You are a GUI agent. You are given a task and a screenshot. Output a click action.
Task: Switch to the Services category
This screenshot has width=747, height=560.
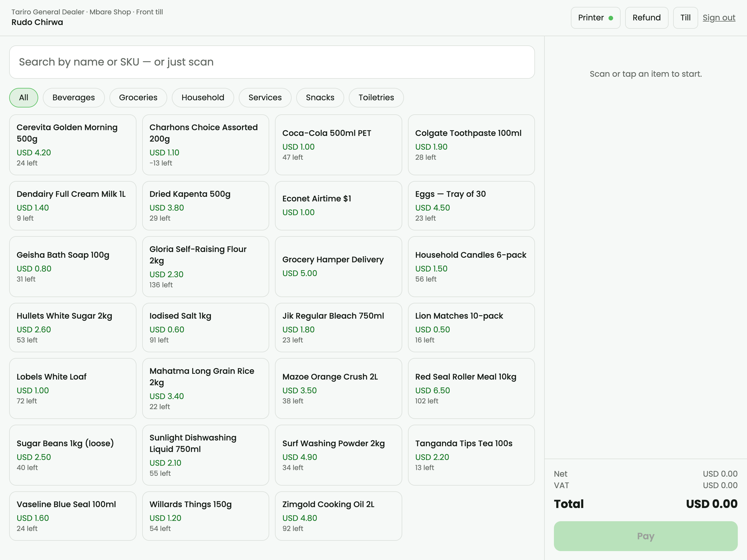(265, 98)
